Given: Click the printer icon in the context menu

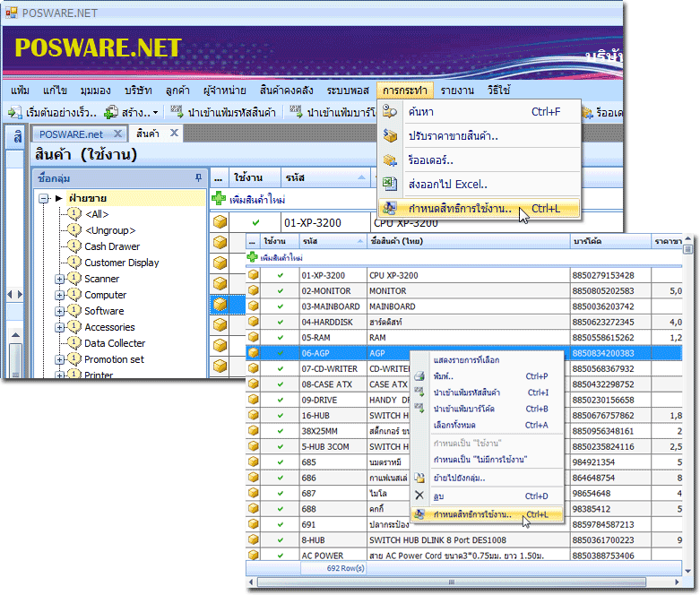Looking at the screenshot, I should pos(420,376).
